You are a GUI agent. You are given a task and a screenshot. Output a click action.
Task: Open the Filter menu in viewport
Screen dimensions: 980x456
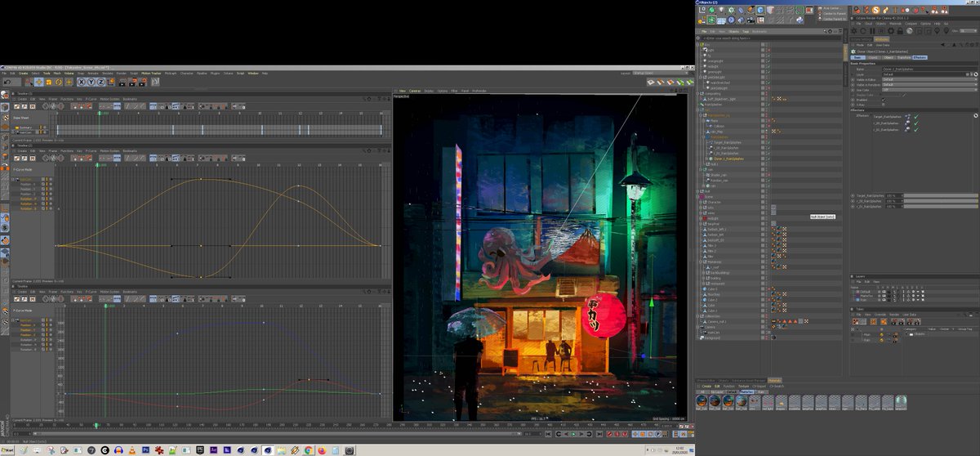(454, 91)
